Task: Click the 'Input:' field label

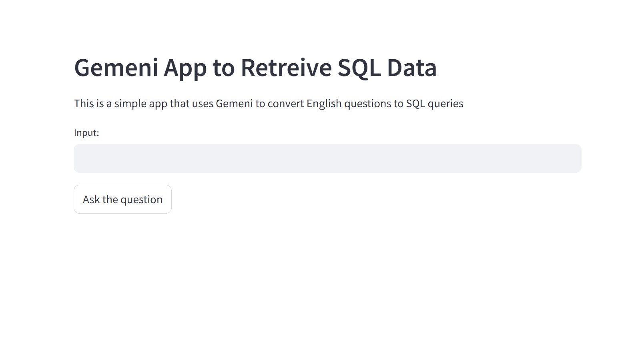Action: pyautogui.click(x=86, y=133)
